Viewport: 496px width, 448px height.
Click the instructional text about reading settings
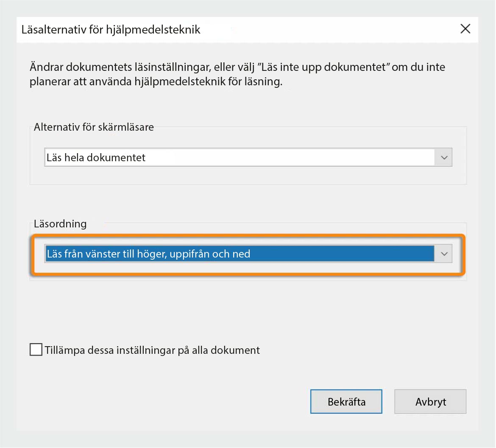237,74
